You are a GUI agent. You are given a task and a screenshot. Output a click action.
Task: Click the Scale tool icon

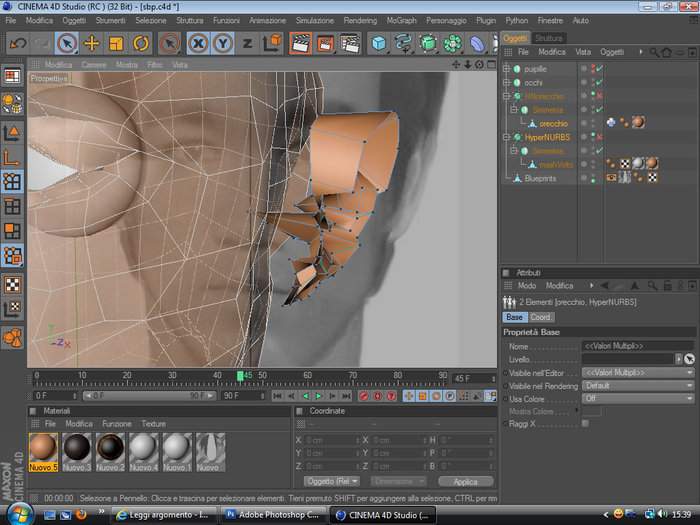click(116, 43)
